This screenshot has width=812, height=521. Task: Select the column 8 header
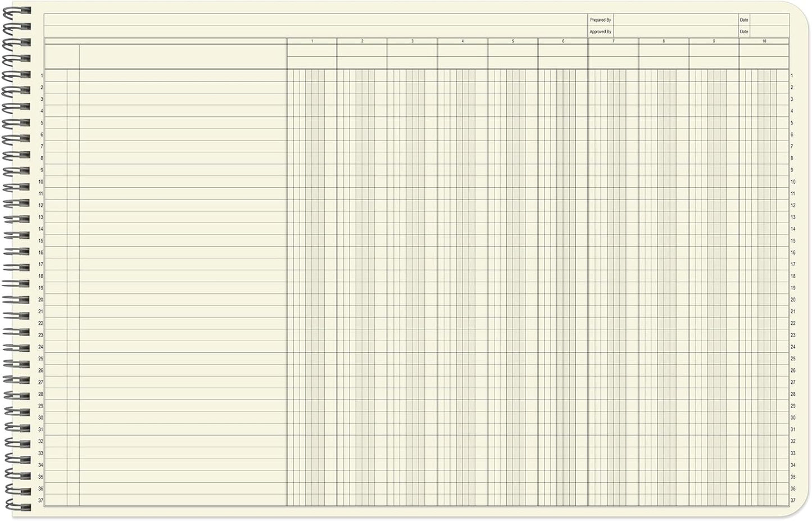tap(663, 41)
